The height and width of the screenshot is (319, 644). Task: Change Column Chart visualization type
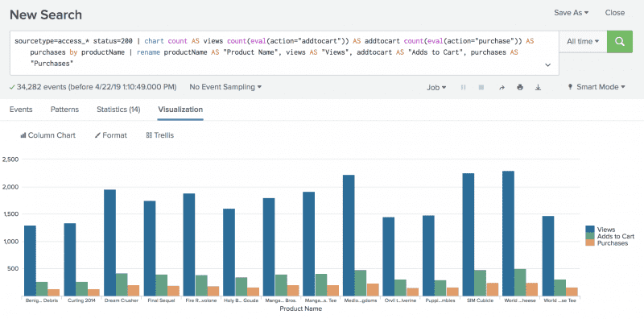(x=48, y=135)
